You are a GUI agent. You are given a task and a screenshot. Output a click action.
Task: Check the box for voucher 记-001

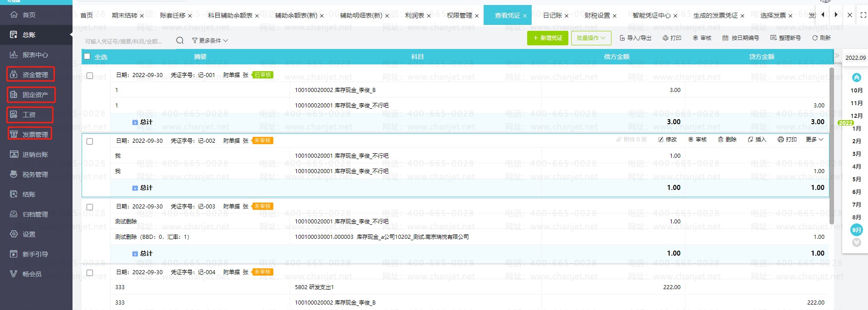(x=90, y=76)
